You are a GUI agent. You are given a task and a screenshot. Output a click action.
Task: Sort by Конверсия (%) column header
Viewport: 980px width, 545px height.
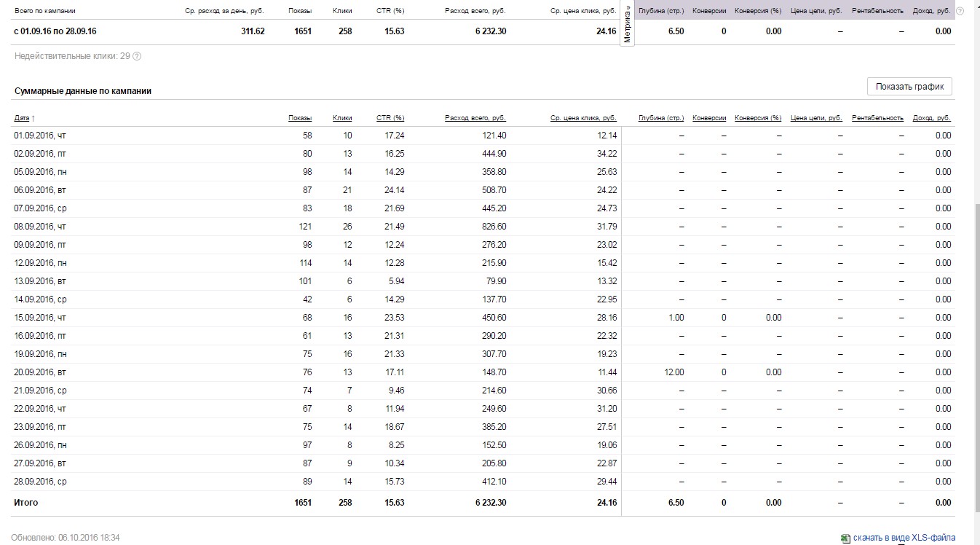pyautogui.click(x=758, y=118)
